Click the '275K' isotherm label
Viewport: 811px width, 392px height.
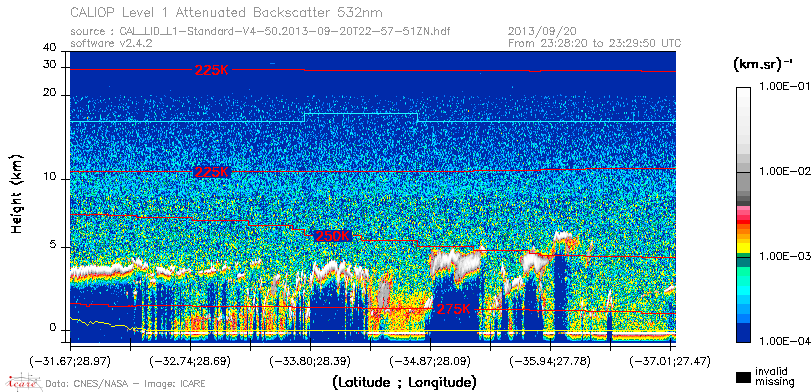pos(454,309)
